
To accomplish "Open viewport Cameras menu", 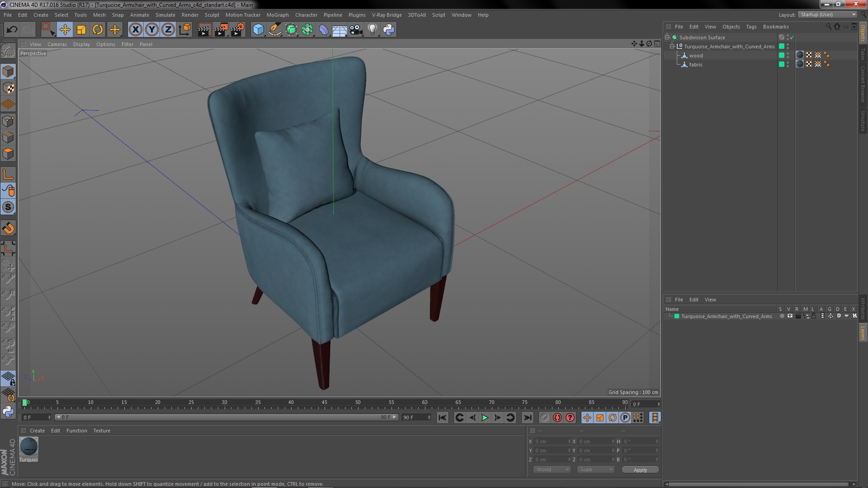I will click(x=57, y=44).
